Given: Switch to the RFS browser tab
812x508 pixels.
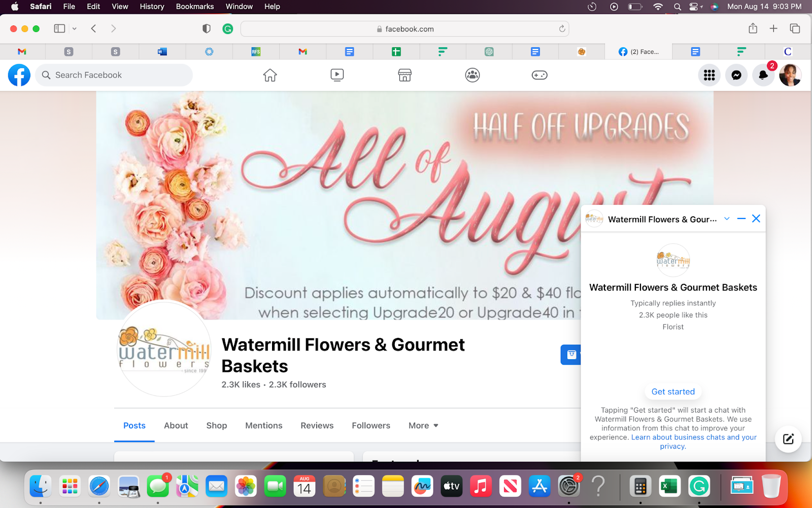Looking at the screenshot, I should pyautogui.click(x=256, y=51).
